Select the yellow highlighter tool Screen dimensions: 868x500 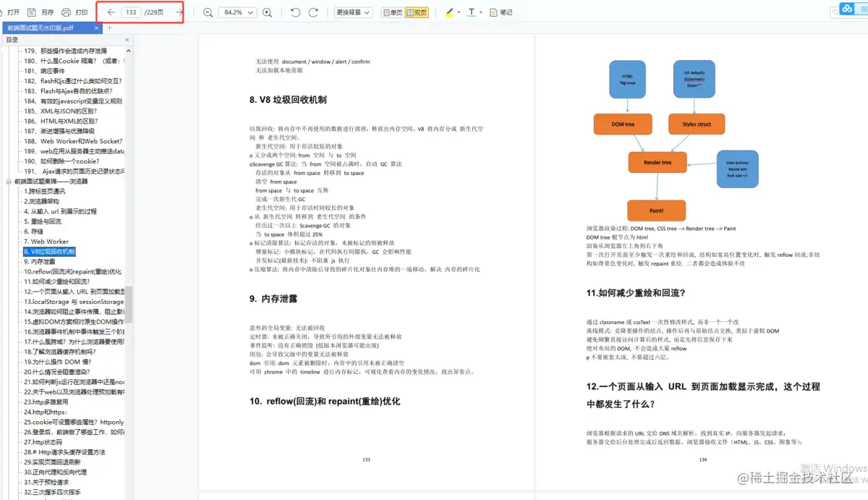[x=448, y=12]
